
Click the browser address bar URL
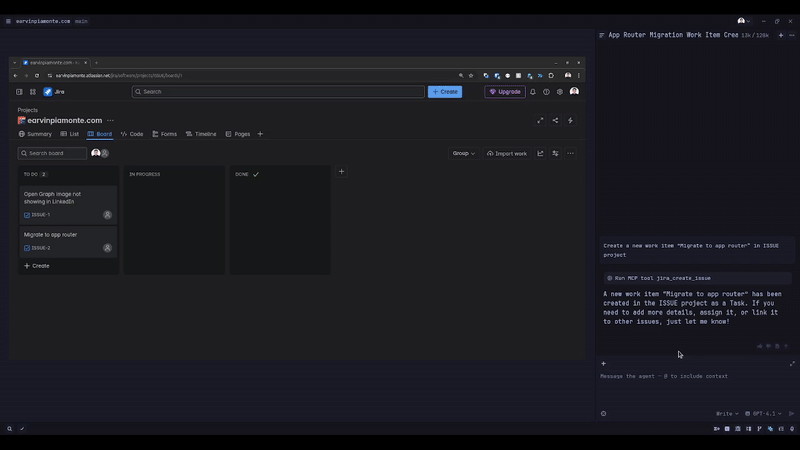coord(119,76)
